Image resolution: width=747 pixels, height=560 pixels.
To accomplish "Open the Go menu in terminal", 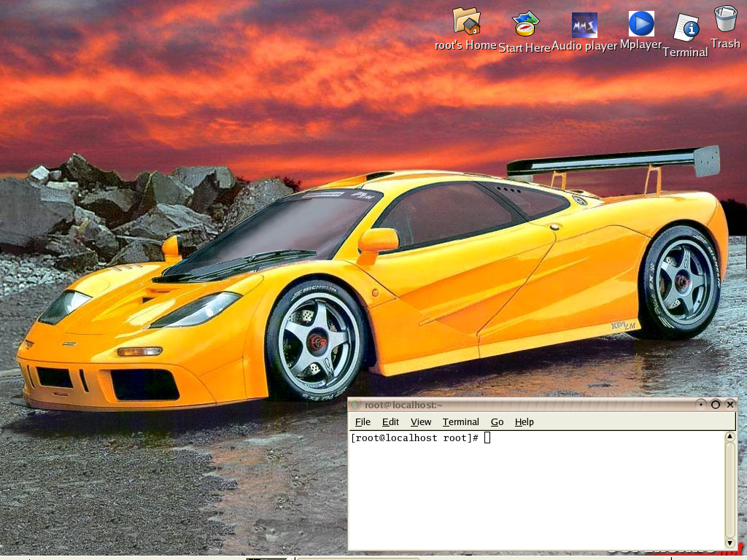I will click(497, 422).
